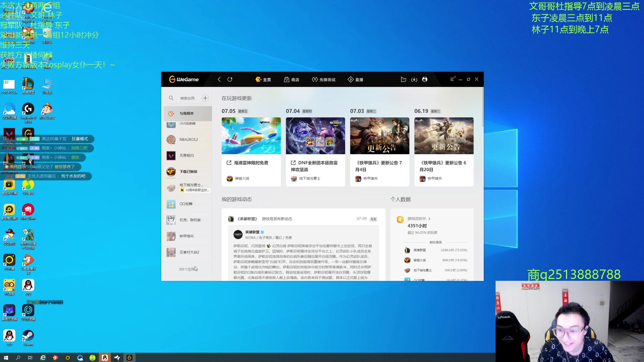
Task: Open the 欢乐斗地主 desktop icon
Action: [x=47, y=111]
